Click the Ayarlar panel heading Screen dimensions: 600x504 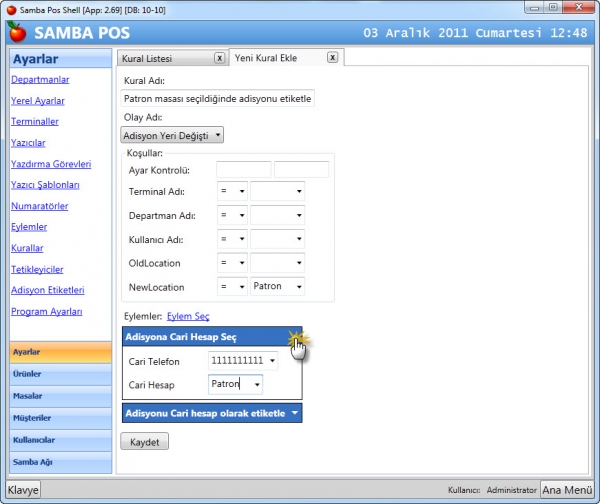pos(61,59)
